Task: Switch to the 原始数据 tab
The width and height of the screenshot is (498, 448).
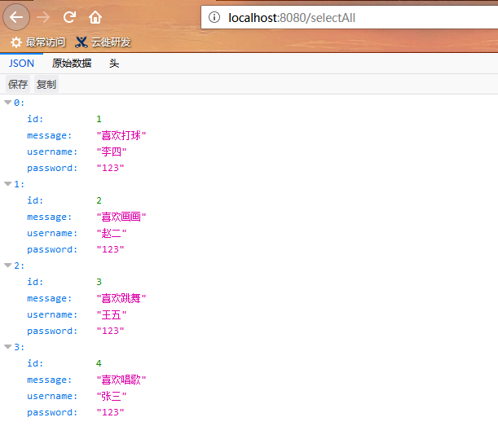Action: (x=72, y=64)
